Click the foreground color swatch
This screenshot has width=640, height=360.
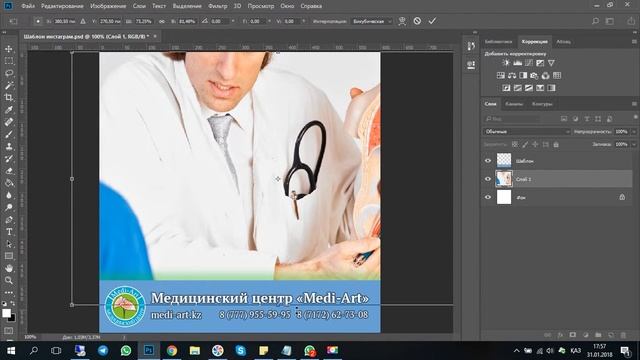click(x=6, y=313)
